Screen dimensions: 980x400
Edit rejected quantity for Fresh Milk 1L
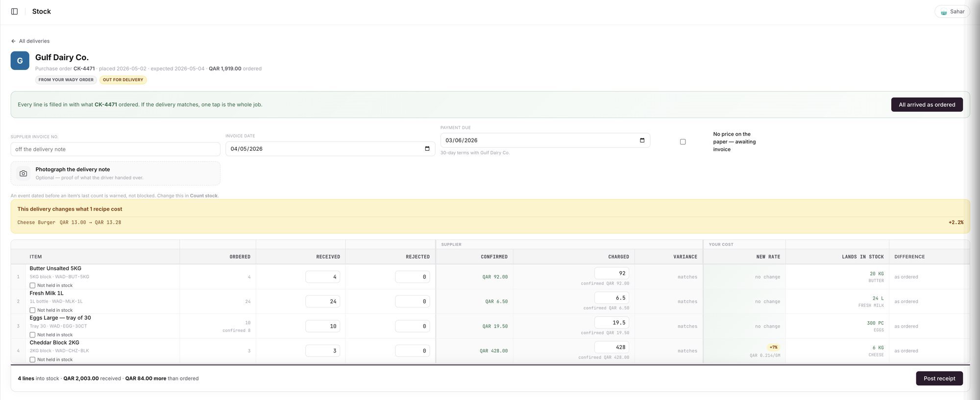(413, 302)
